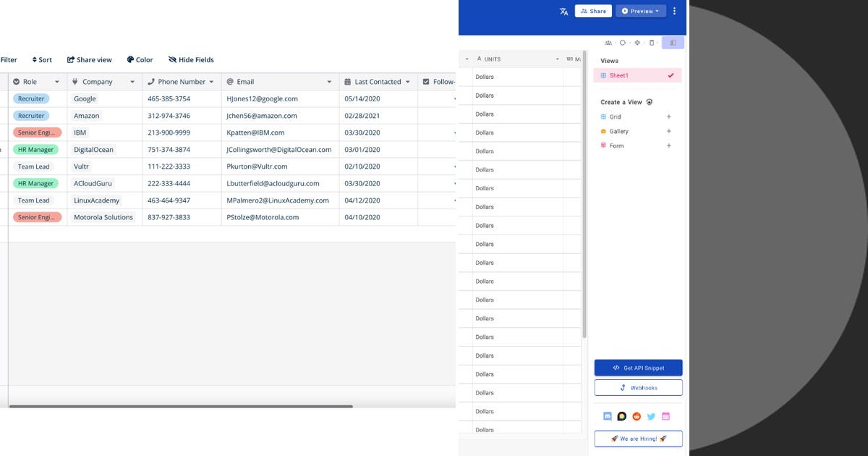This screenshot has height=456, width=868.
Task: Click the horizontal scrollbar below the table
Action: [x=181, y=407]
